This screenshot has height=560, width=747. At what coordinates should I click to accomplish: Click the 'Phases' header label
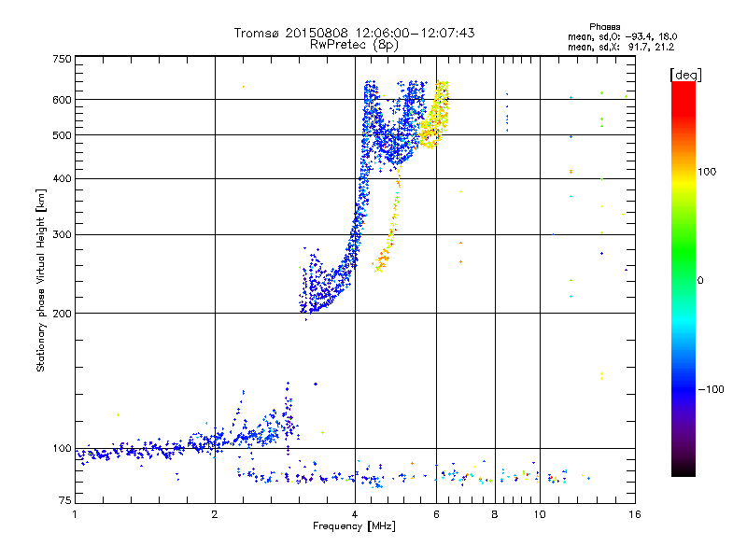604,27
